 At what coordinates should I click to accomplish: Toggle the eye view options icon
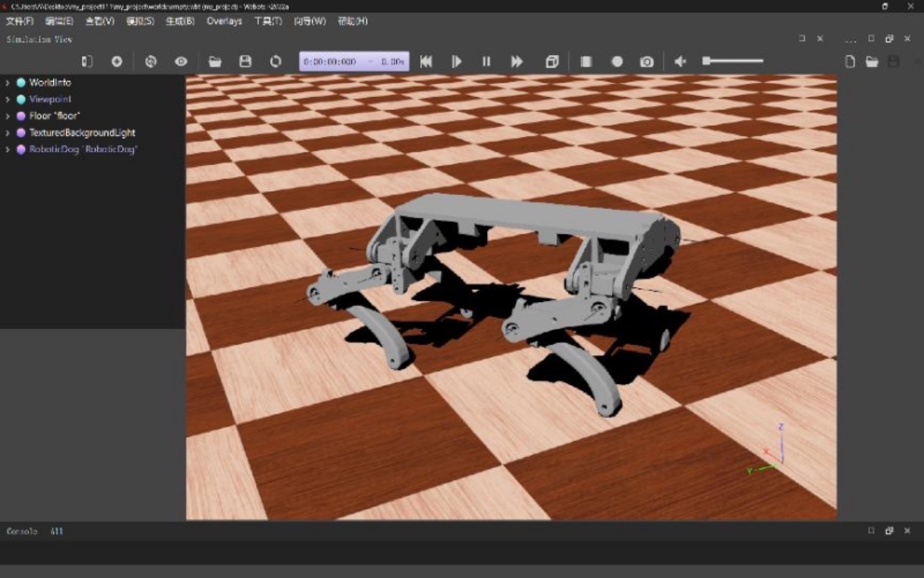pos(181,62)
